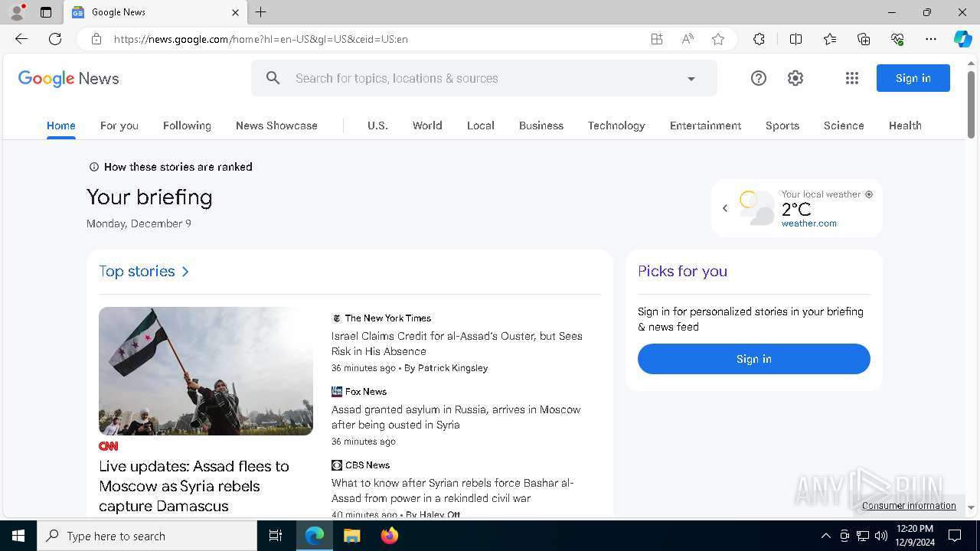
Task: Refresh the page
Action: pyautogui.click(x=55, y=39)
